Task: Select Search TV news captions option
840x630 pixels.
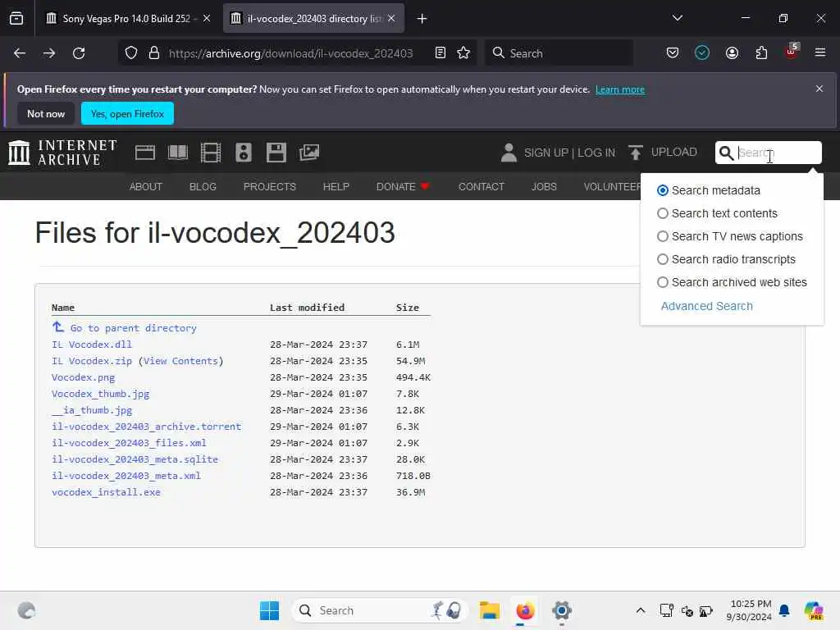Action: 663,236
